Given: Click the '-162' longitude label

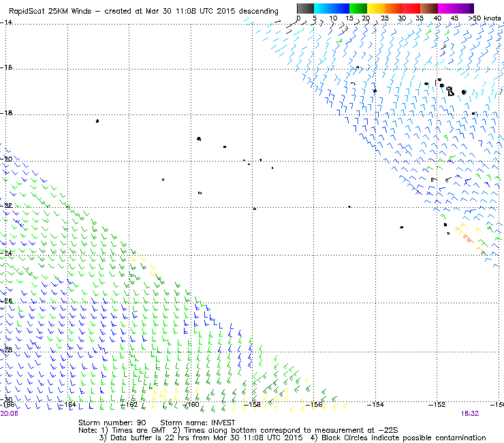Looking at the screenshot, I should click(129, 404).
